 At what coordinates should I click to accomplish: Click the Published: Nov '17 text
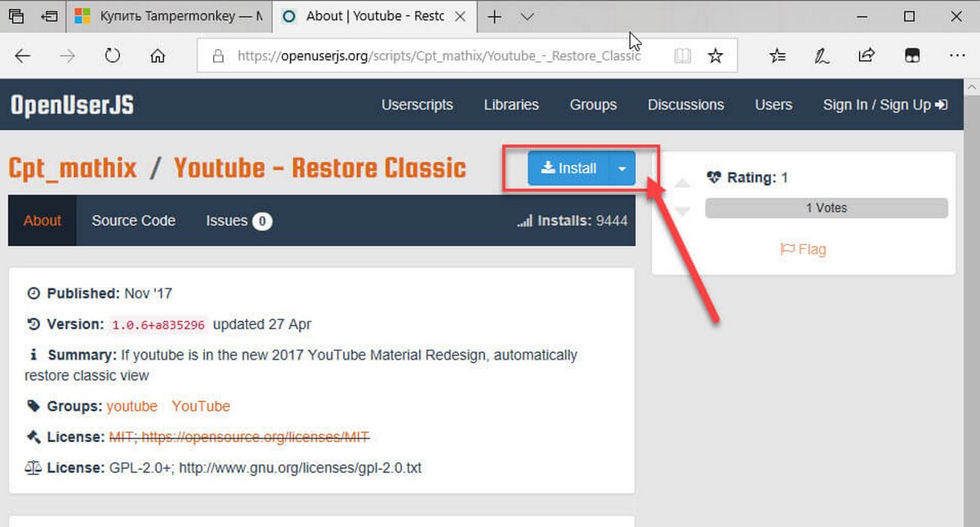tap(100, 293)
